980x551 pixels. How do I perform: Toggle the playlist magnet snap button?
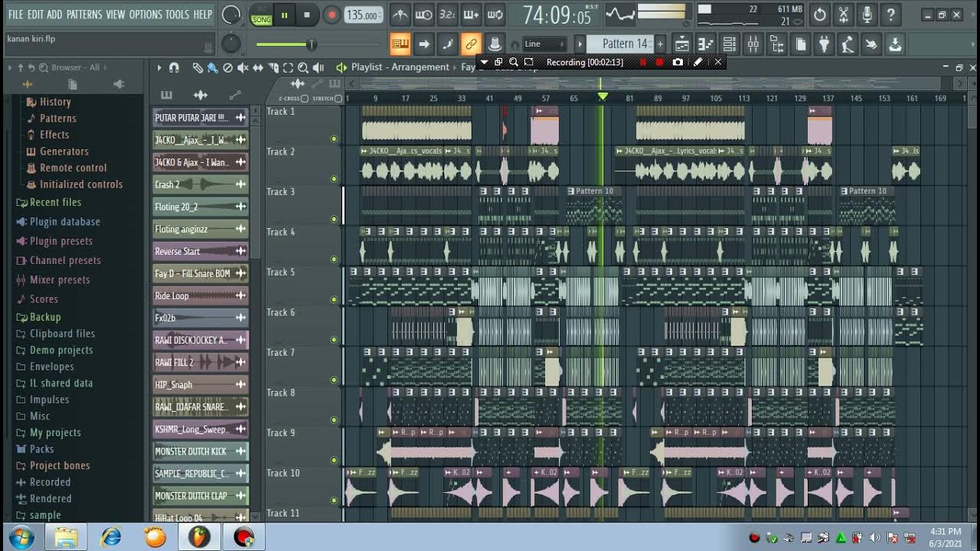tap(174, 68)
